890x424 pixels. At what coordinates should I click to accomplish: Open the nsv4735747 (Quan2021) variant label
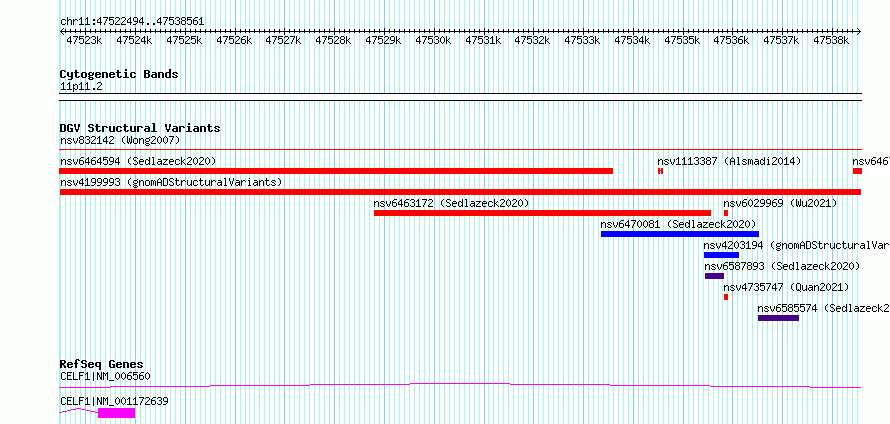pyautogui.click(x=787, y=287)
